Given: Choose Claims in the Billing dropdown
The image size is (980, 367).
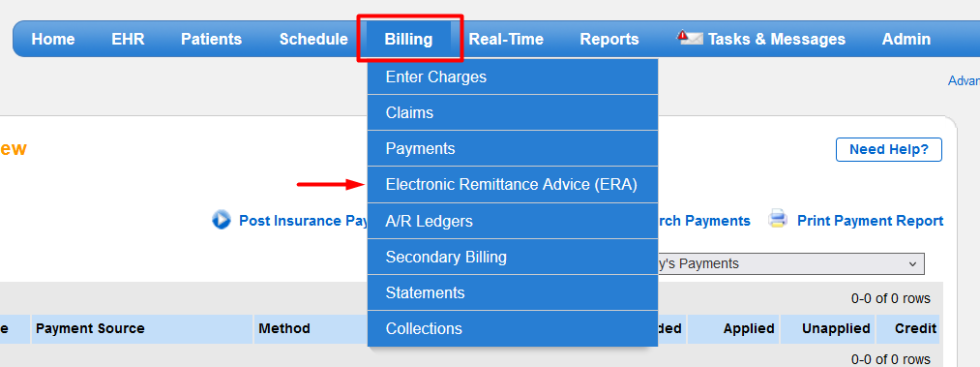Looking at the screenshot, I should click(513, 112).
